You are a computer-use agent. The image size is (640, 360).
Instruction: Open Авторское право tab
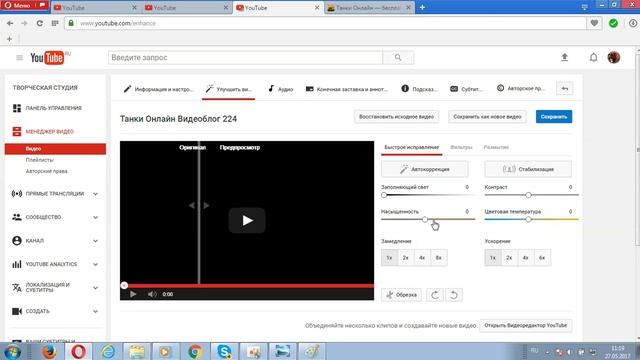click(x=520, y=89)
